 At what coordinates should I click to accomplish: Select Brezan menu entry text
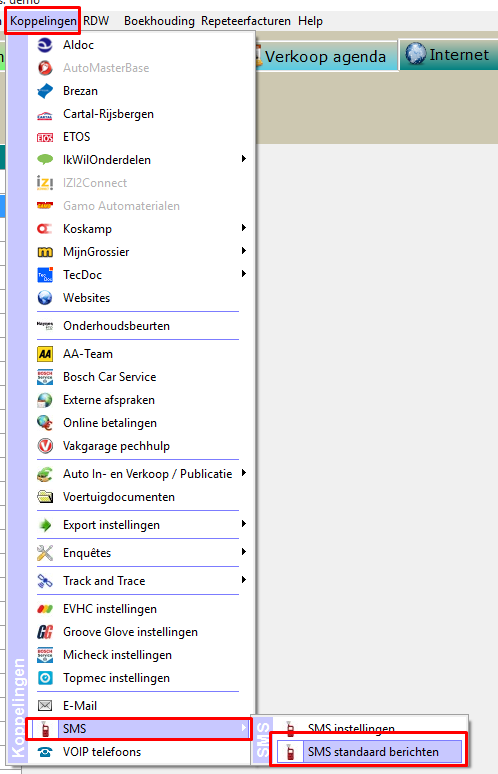click(x=80, y=91)
